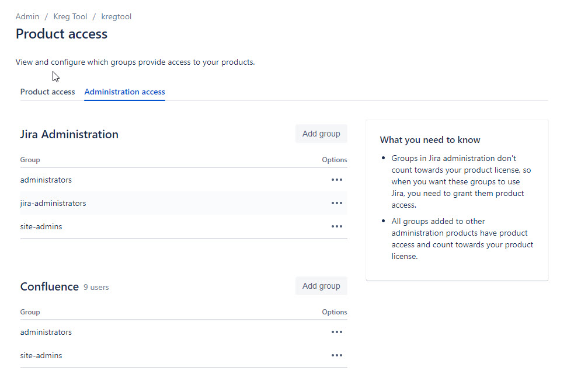The image size is (581, 392).
Task: Open options menu for Jira administrators group
Action: tap(336, 180)
